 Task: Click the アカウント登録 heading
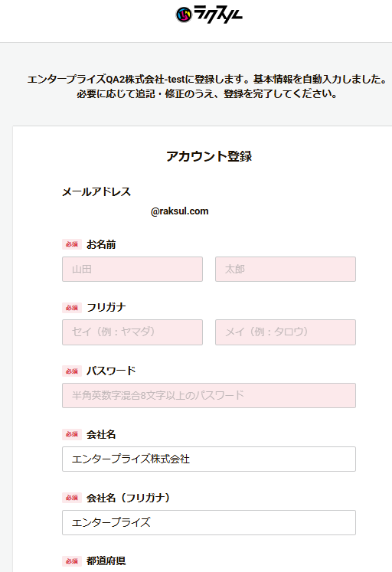click(209, 156)
